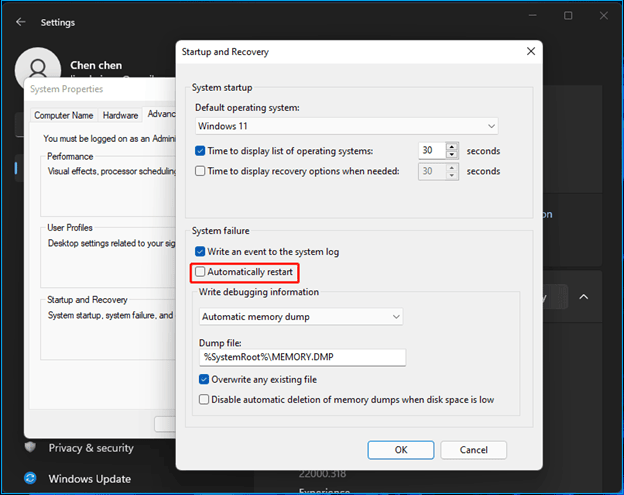Close the Startup and Recovery dialog
This screenshot has height=495, width=624.
coord(531,51)
